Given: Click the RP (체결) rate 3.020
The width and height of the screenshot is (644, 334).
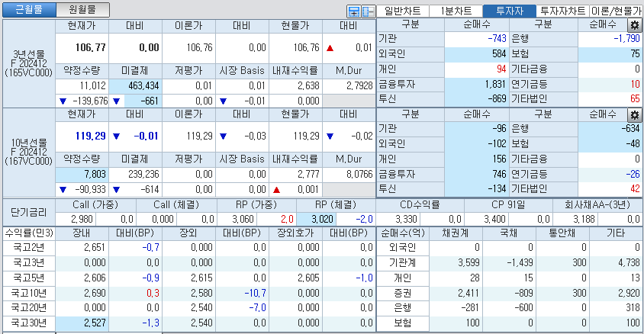Looking at the screenshot, I should (322, 219).
